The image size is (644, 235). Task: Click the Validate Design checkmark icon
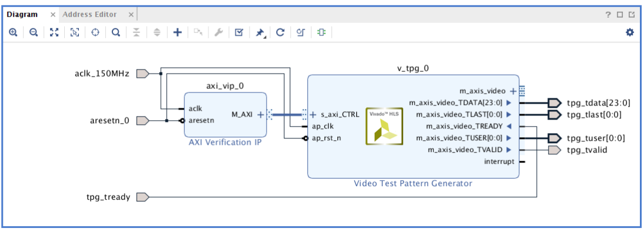point(239,32)
